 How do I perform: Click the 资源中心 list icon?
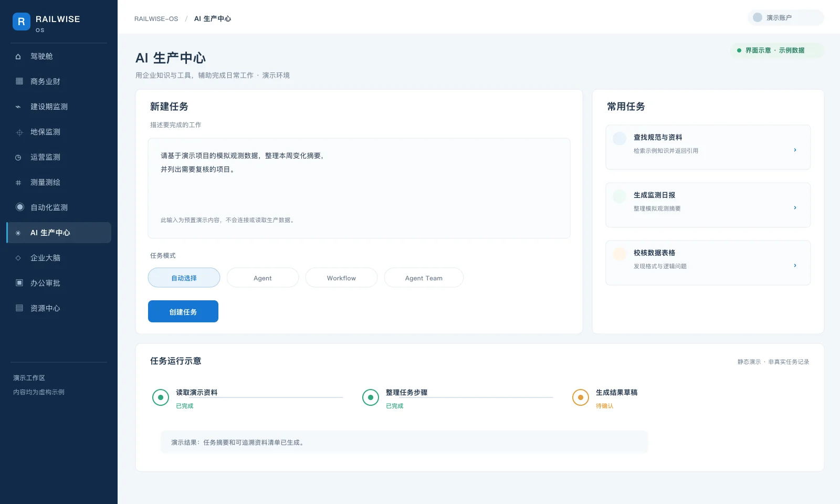tap(19, 308)
